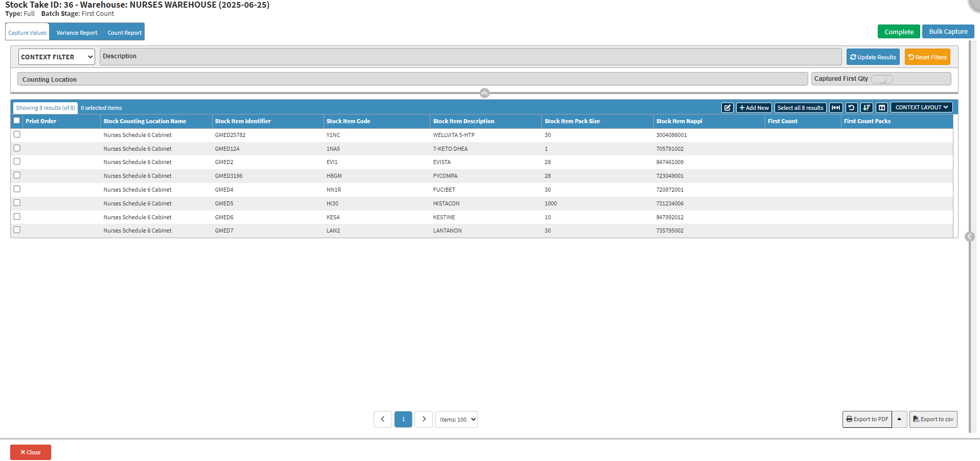
Task: Tick the checkbox for WELLVITA 5-HTP row
Action: tap(17, 134)
